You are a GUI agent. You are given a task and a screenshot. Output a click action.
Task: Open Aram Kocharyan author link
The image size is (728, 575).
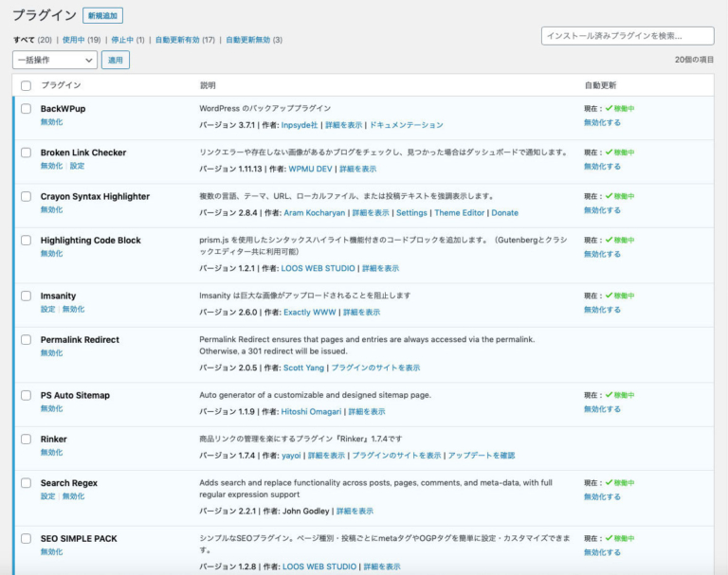tap(315, 213)
